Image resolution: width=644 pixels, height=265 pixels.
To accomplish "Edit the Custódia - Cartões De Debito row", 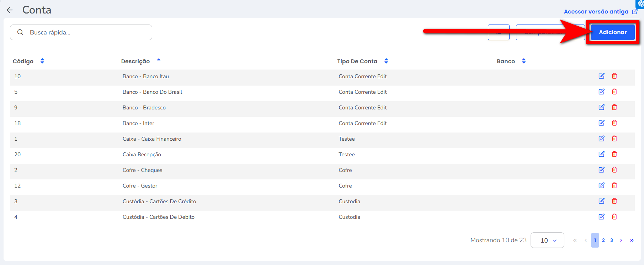I will (x=601, y=217).
